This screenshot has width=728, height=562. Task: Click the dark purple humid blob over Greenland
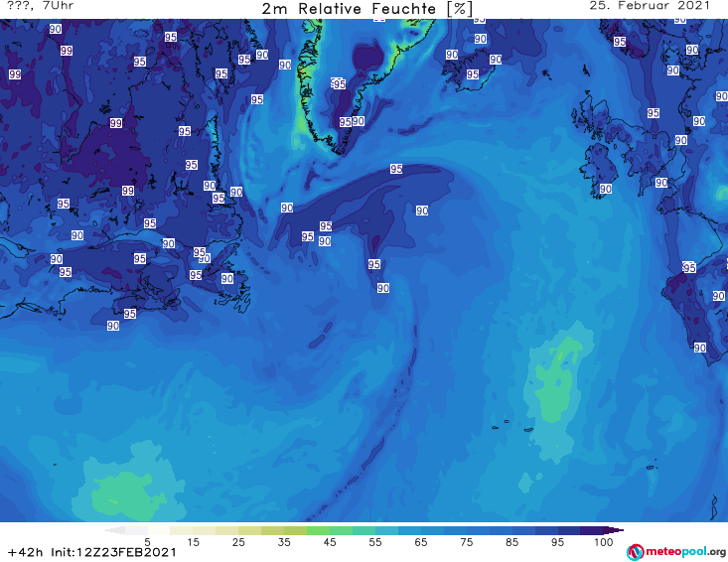(367, 57)
